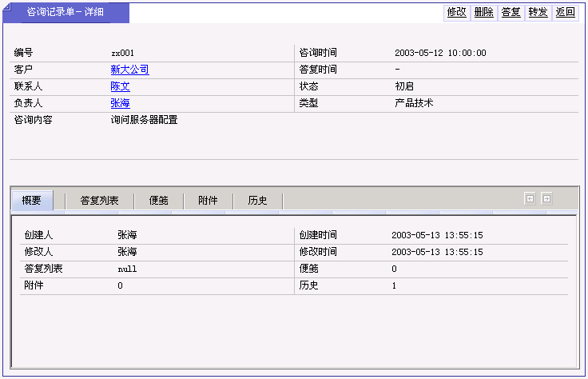Click the 询问服务器配置 inquiry content text
The image size is (588, 379).
(x=144, y=120)
